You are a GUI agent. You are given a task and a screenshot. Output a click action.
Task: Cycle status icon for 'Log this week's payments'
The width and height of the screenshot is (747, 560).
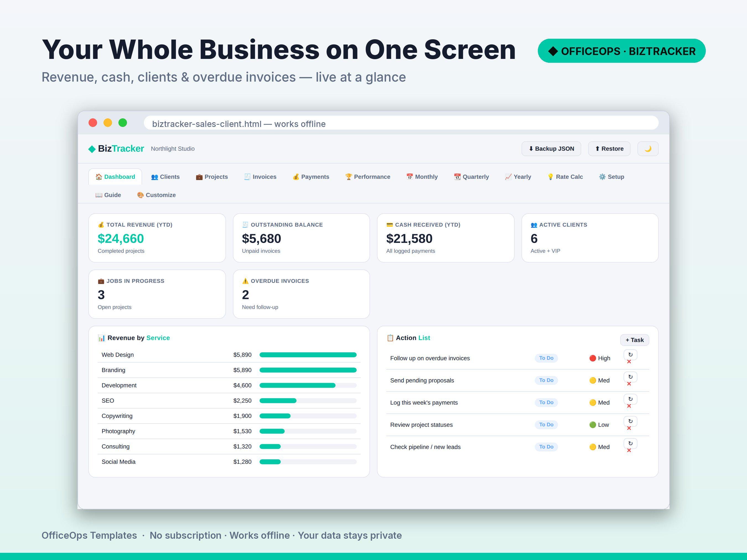point(631,399)
